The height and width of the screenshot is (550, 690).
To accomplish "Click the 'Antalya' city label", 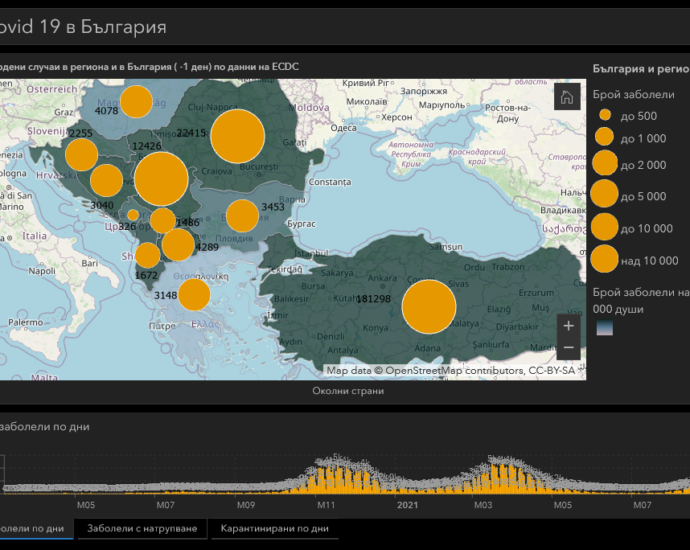I will point(343,350).
